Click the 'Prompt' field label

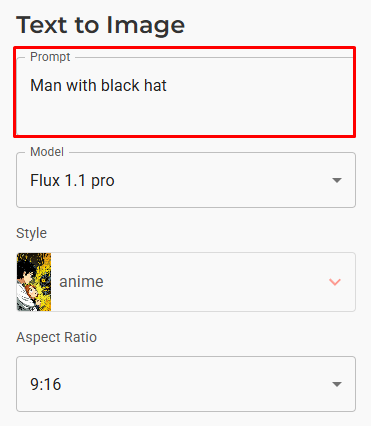point(50,57)
